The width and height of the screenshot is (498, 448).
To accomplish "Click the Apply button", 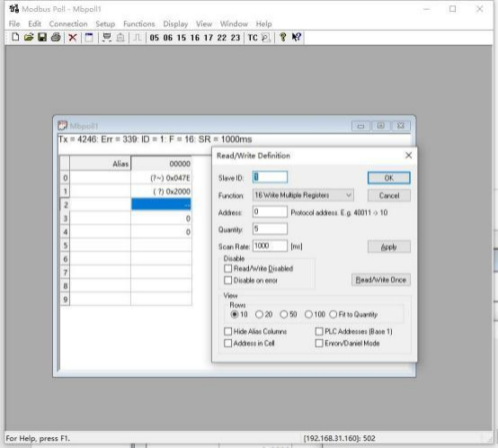I will (x=389, y=246).
